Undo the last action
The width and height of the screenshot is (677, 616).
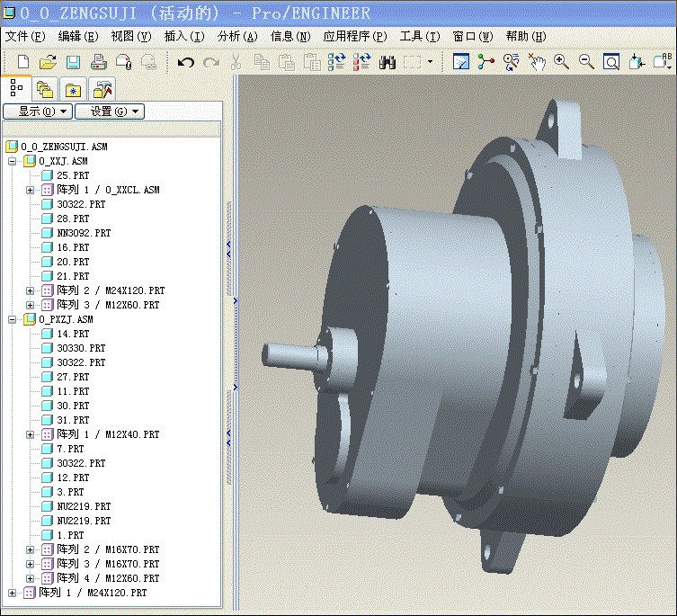[186, 63]
